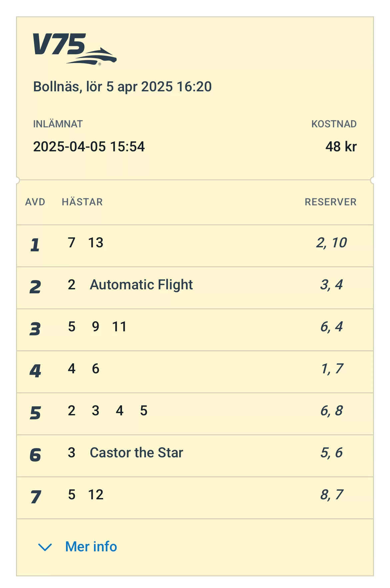Image resolution: width=390 pixels, height=588 pixels.
Task: Select horse name Castor the Star
Action: pyautogui.click(x=136, y=453)
